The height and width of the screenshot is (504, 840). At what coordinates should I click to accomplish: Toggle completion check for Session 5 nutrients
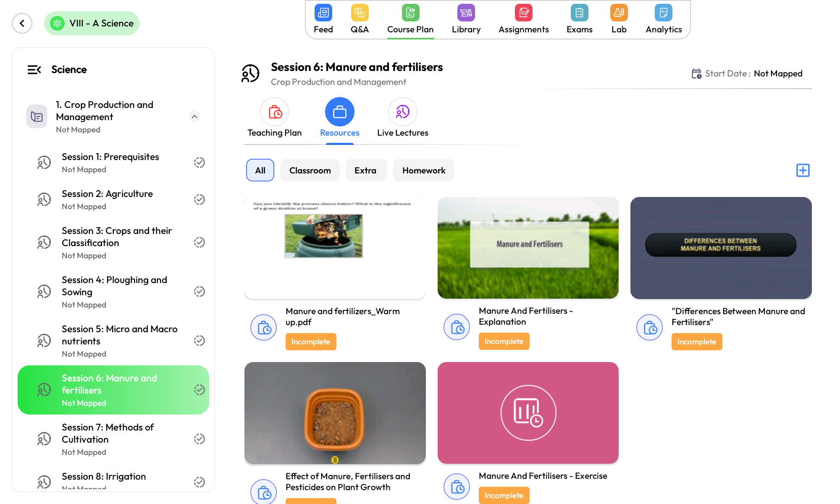[199, 341]
